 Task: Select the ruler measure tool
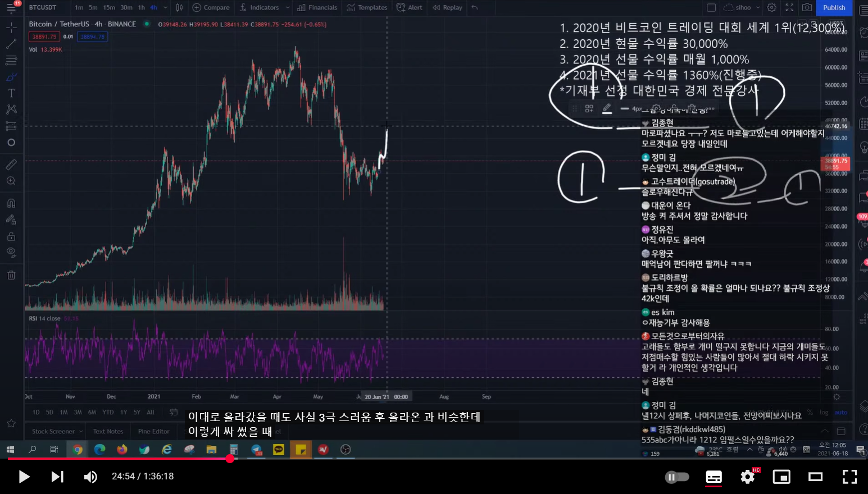pyautogui.click(x=11, y=164)
